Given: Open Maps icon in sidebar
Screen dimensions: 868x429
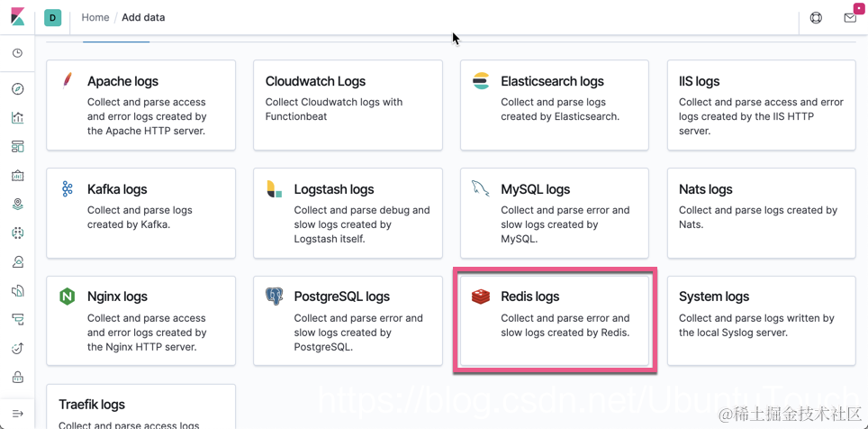Looking at the screenshot, I should (18, 204).
